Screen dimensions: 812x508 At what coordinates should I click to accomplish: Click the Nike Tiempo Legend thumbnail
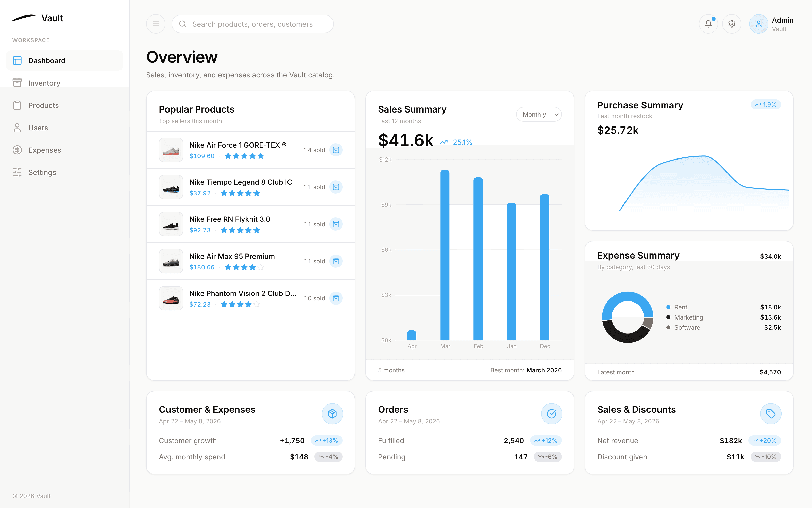(x=171, y=187)
